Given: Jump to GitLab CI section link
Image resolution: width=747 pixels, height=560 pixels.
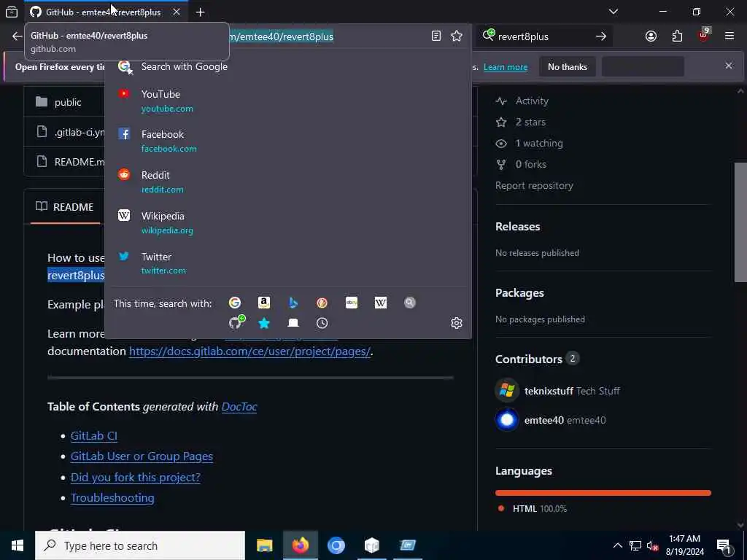Looking at the screenshot, I should 94,436.
